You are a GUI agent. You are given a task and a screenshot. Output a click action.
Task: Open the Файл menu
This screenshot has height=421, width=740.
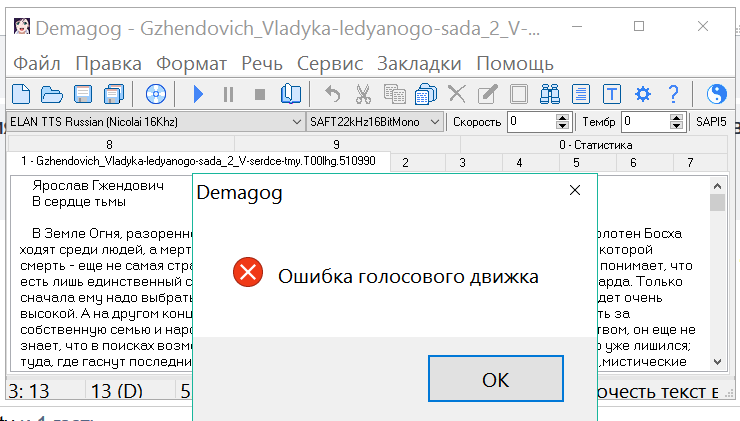(37, 63)
